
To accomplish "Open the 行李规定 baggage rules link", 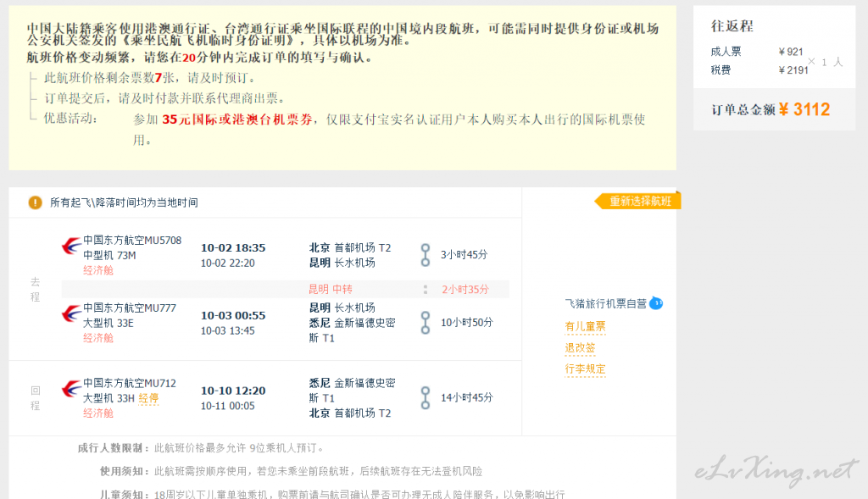I will (585, 369).
